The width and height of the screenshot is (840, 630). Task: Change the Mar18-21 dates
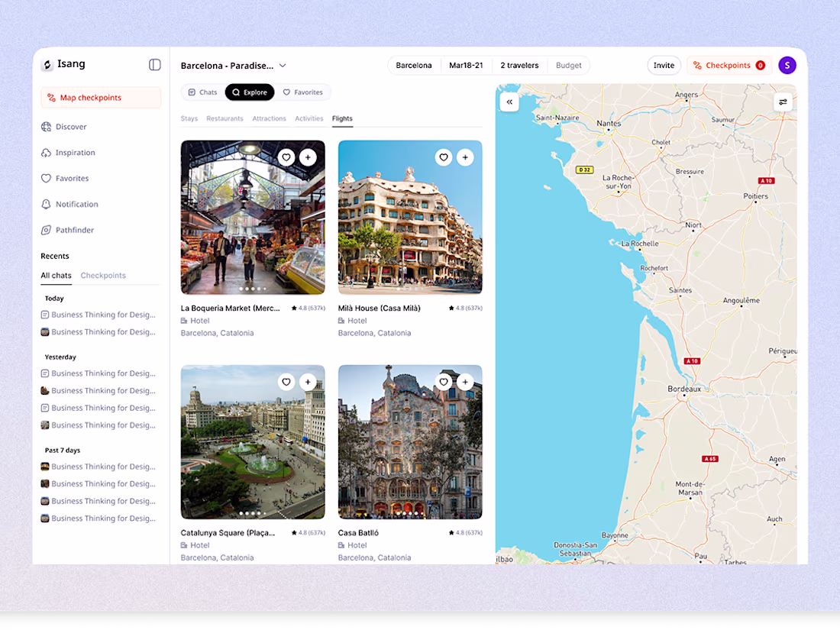pyautogui.click(x=466, y=66)
